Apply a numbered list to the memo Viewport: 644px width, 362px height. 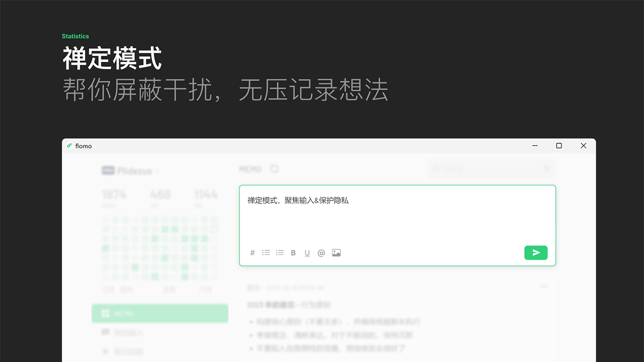280,252
